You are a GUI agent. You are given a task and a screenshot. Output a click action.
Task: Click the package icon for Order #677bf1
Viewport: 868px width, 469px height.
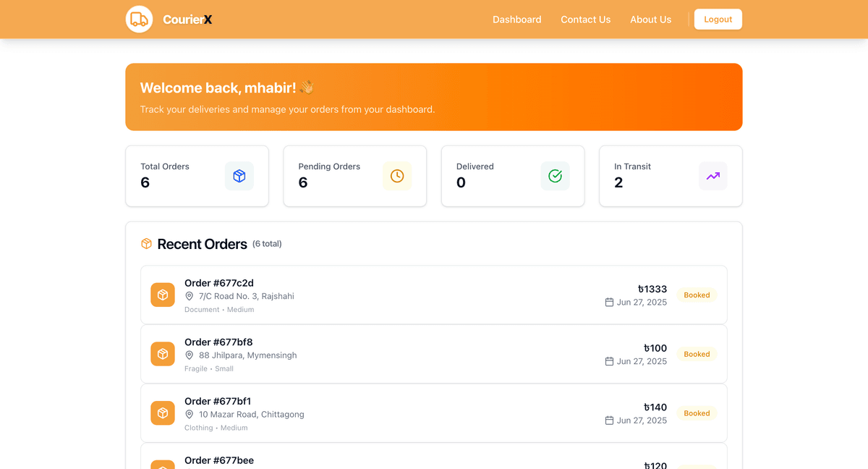(163, 413)
